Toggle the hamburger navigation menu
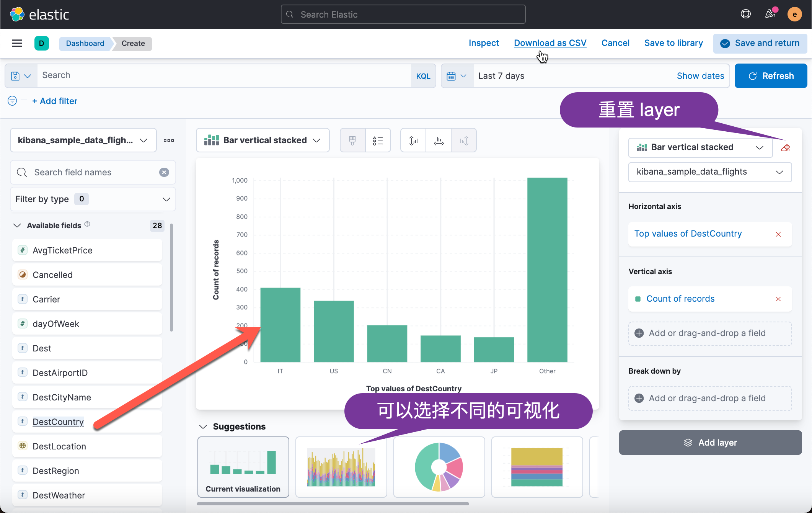 [17, 43]
